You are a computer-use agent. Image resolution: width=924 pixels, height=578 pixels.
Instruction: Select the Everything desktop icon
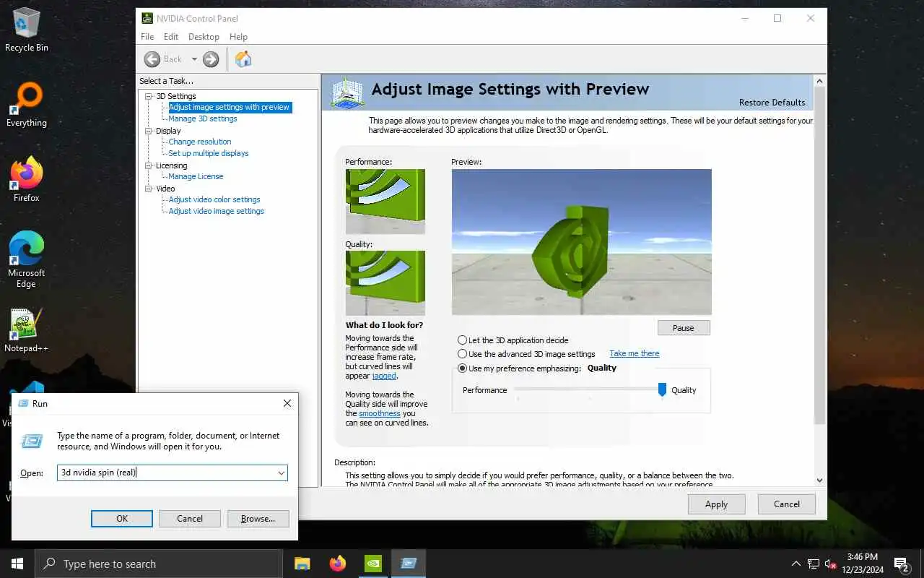[x=27, y=105]
